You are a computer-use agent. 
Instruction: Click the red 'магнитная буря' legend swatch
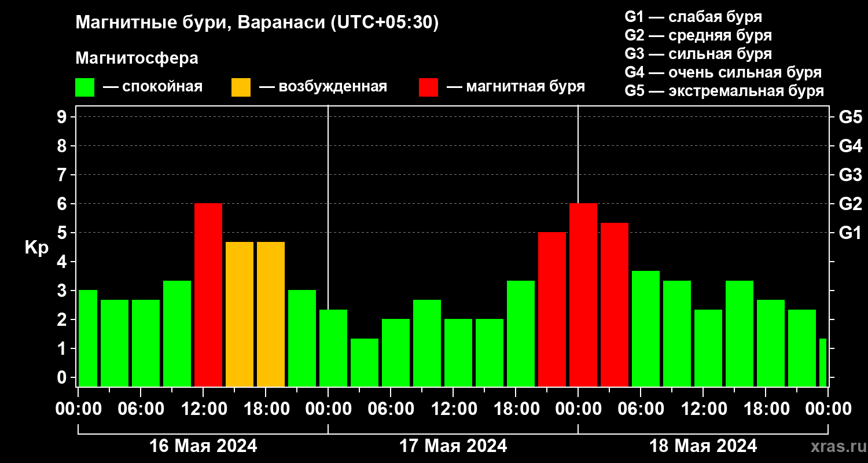pos(428,87)
